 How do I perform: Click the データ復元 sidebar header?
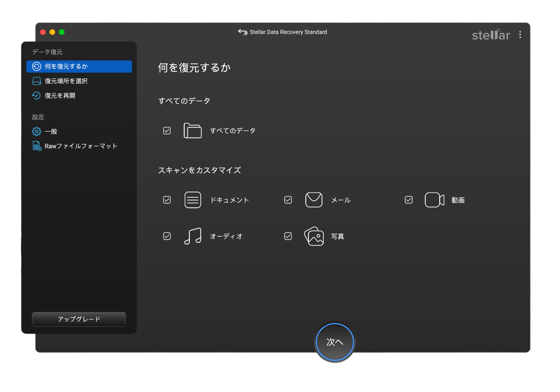(47, 52)
